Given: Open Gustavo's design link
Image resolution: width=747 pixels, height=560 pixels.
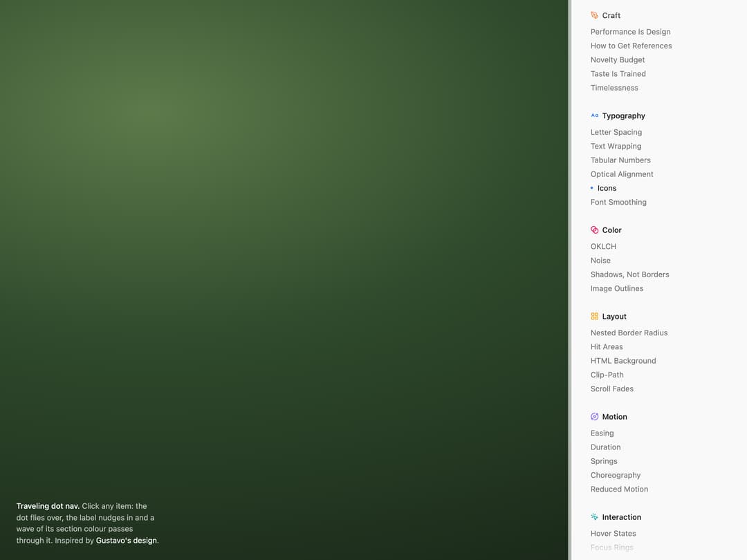Looking at the screenshot, I should (x=127, y=541).
